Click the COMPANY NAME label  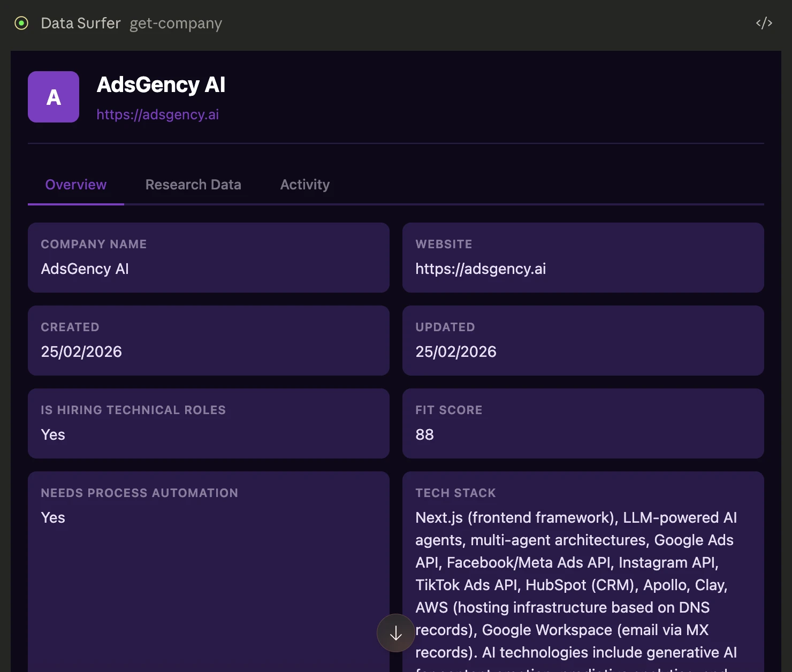tap(94, 244)
